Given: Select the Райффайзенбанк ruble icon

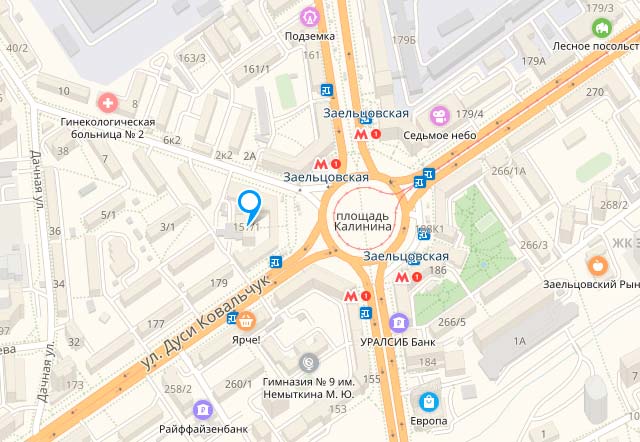Looking at the screenshot, I should coord(203,409).
